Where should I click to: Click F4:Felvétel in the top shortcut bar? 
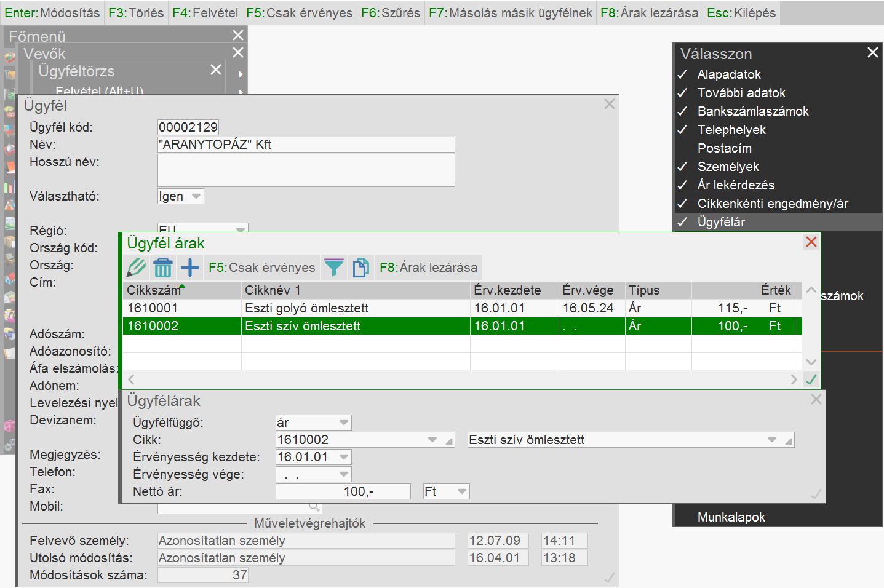click(x=205, y=13)
